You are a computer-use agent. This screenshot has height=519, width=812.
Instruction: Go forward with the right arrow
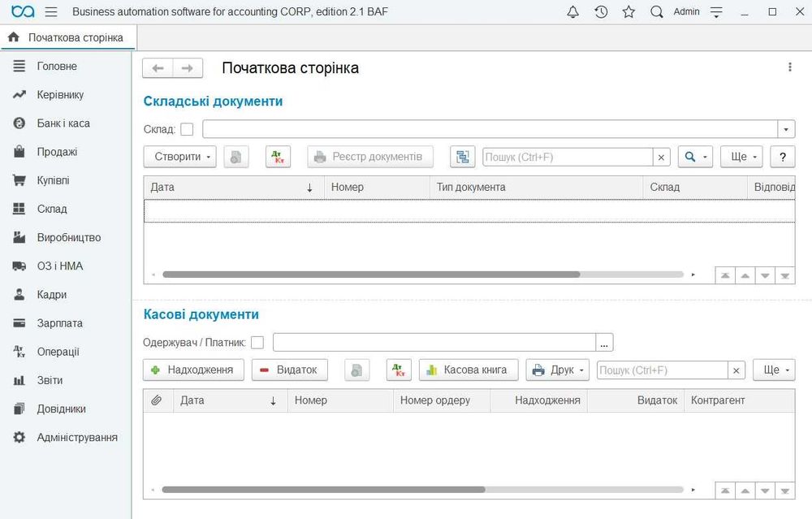coord(188,68)
